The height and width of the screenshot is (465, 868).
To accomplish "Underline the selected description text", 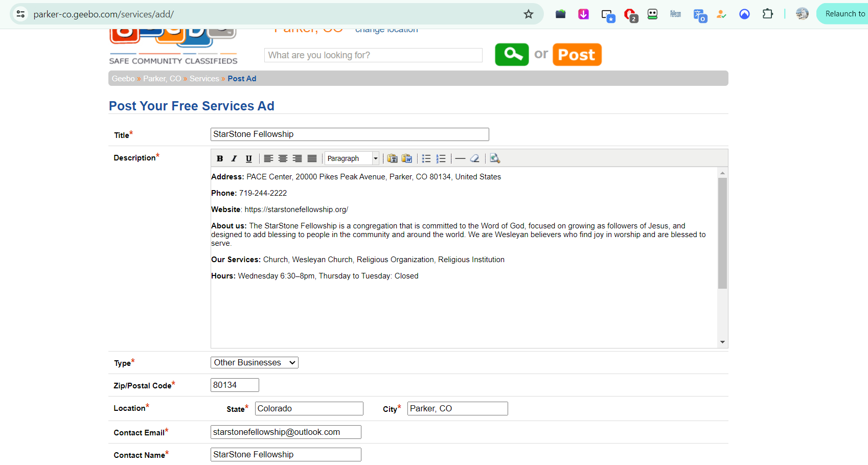I will pyautogui.click(x=249, y=158).
